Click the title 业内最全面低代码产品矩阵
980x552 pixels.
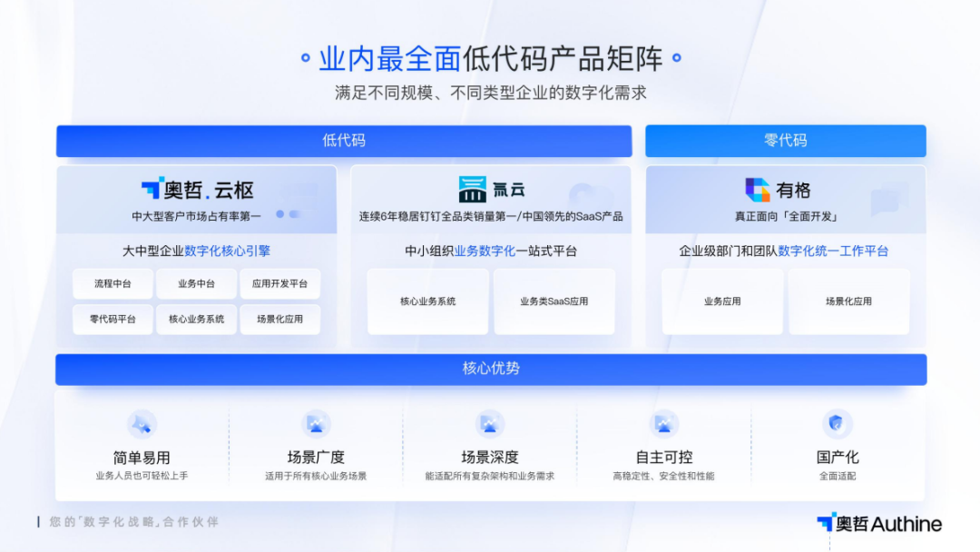[x=491, y=59]
